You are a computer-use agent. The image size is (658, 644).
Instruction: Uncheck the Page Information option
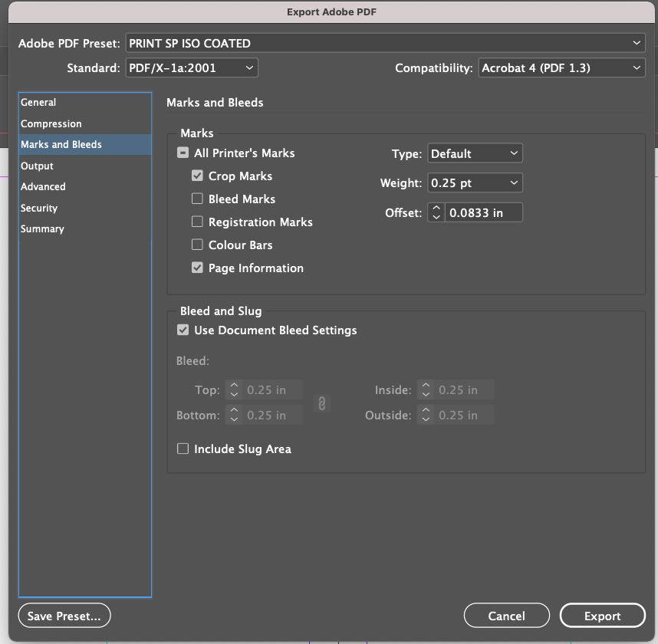[197, 268]
